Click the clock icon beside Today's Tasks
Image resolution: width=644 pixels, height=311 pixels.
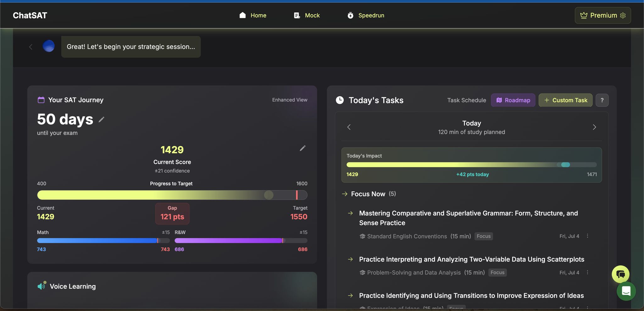click(x=340, y=100)
